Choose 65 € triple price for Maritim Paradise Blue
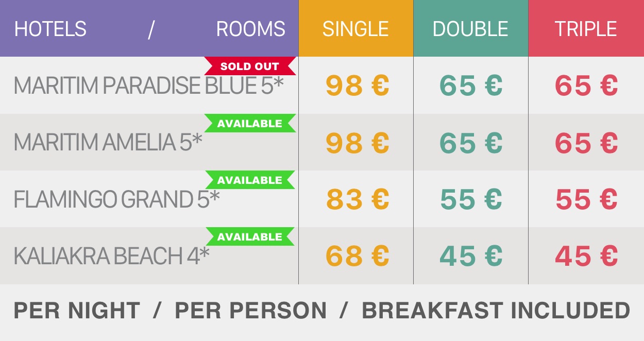The height and width of the screenshot is (341, 644). point(586,86)
